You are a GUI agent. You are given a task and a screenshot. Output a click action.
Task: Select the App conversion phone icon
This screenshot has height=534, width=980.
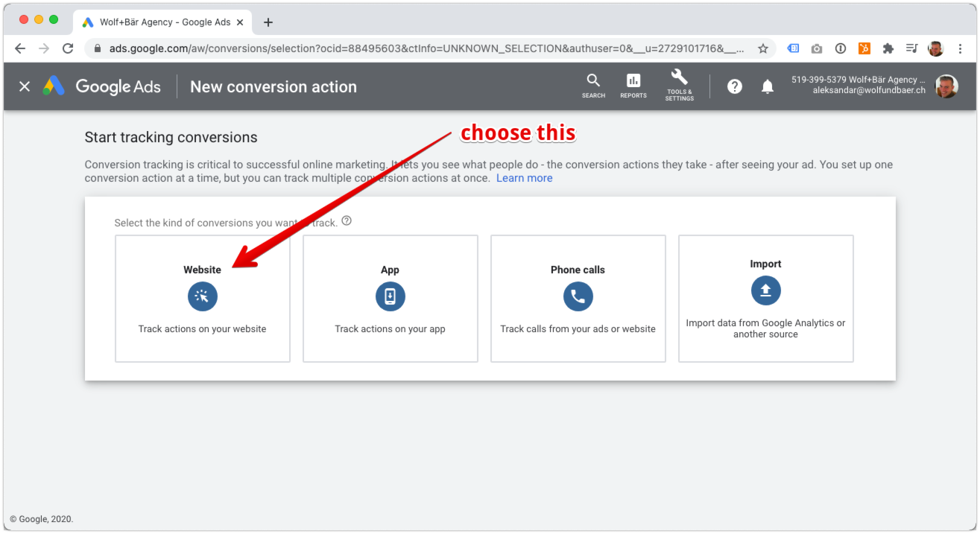pos(390,296)
